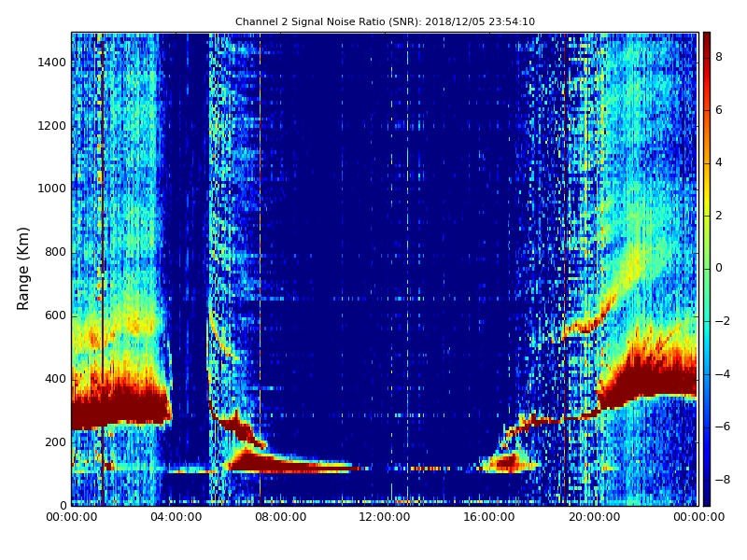Click the 600 range tick label
This screenshot has height=560, width=747.
(x=55, y=315)
